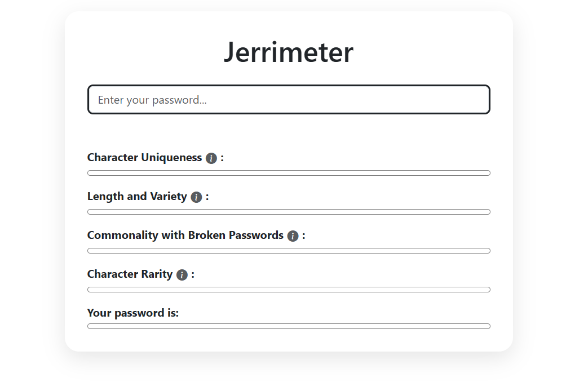Click the overall 'Your password is' meter bar

289,326
